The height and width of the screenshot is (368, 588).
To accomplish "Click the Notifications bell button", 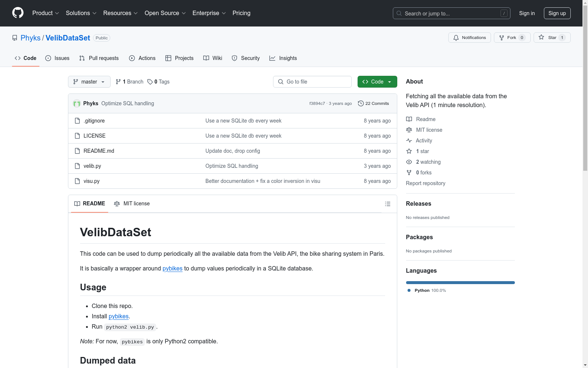I will 470,38.
